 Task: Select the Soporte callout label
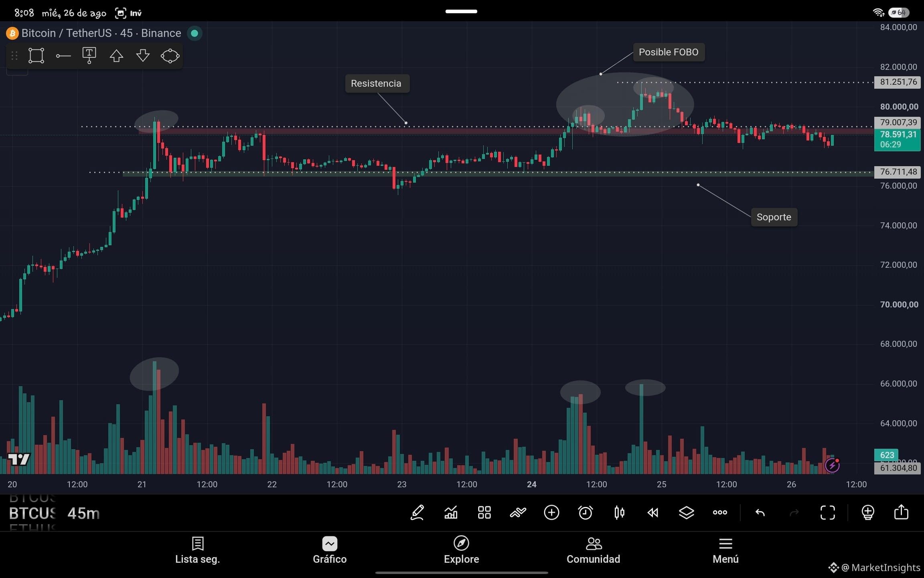(774, 217)
